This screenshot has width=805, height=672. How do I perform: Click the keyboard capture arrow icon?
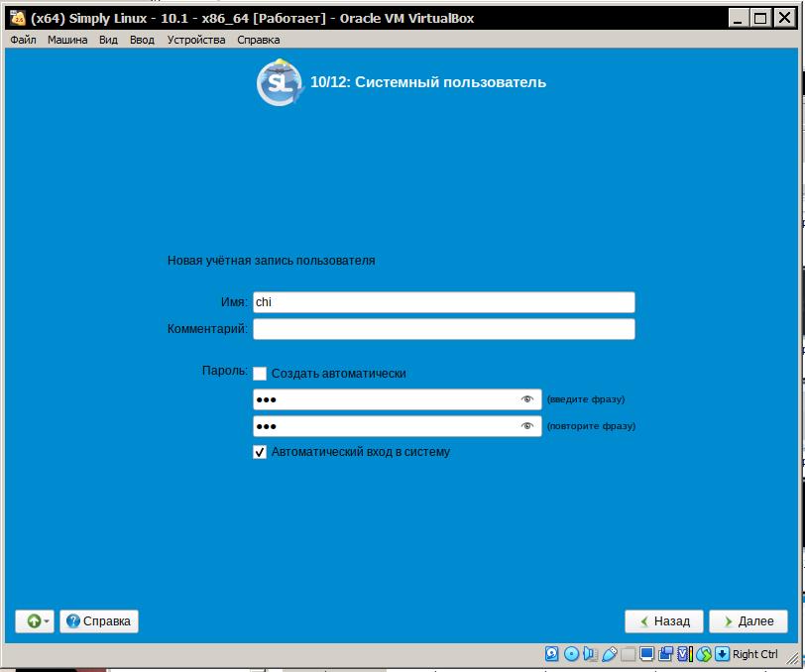(722, 653)
